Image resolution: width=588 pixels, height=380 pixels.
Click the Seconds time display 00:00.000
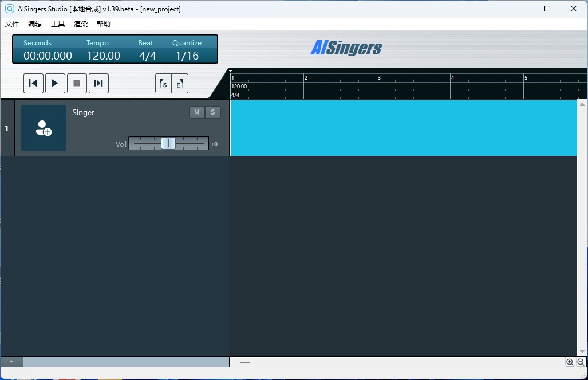[48, 56]
